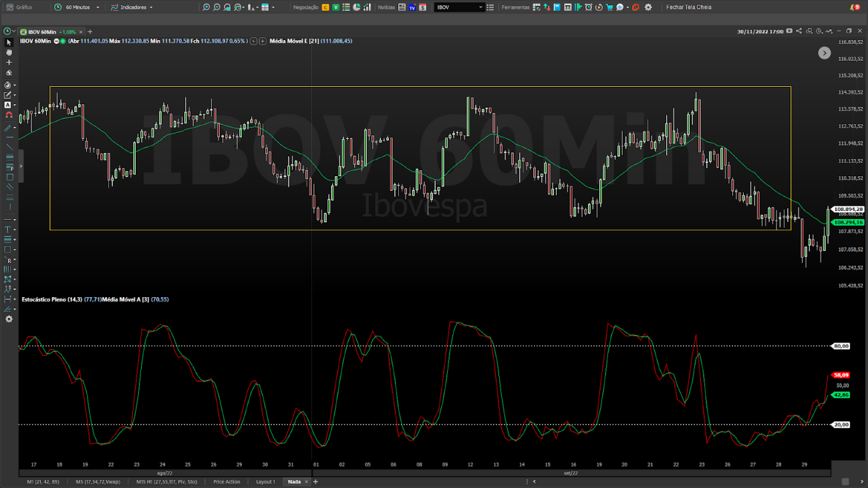Select the hand pan tool

tap(9, 52)
